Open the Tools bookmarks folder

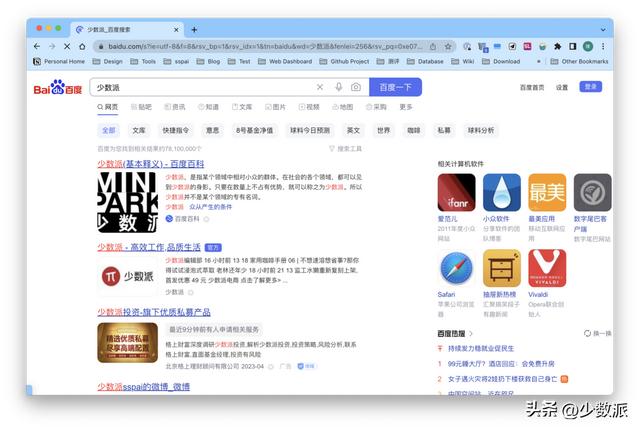point(143,61)
